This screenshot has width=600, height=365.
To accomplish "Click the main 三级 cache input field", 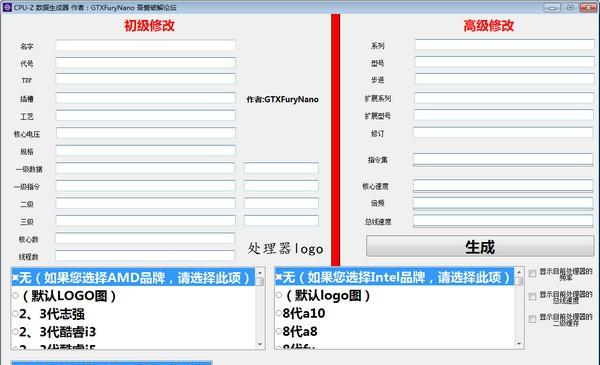I will point(145,221).
